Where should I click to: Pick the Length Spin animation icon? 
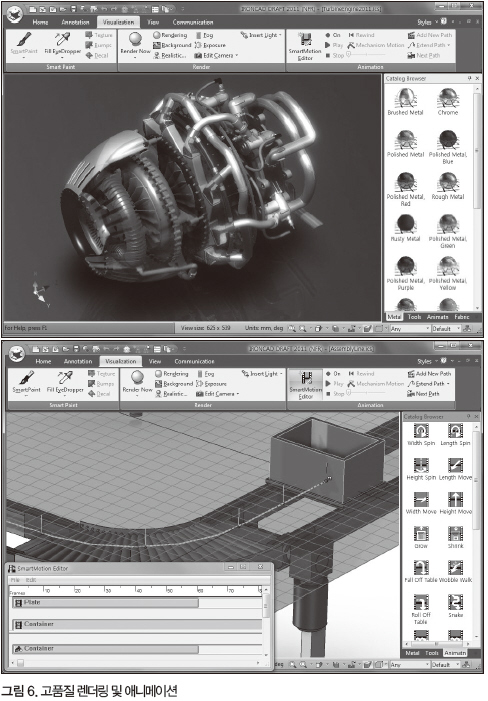(455, 435)
